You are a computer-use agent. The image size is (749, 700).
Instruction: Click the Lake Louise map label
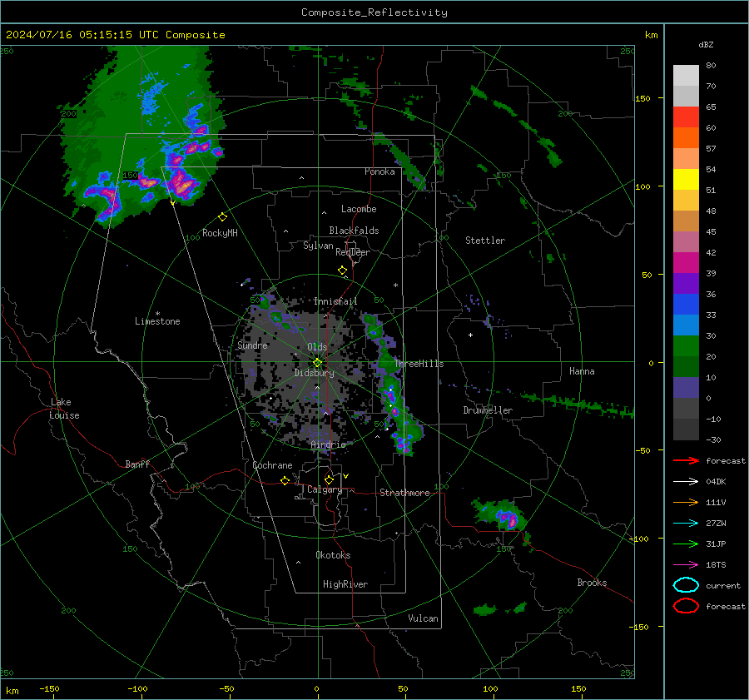pyautogui.click(x=65, y=409)
